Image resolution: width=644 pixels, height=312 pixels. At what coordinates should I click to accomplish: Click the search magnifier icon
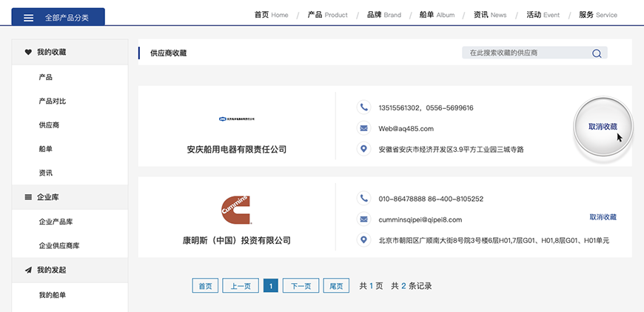[x=597, y=53]
